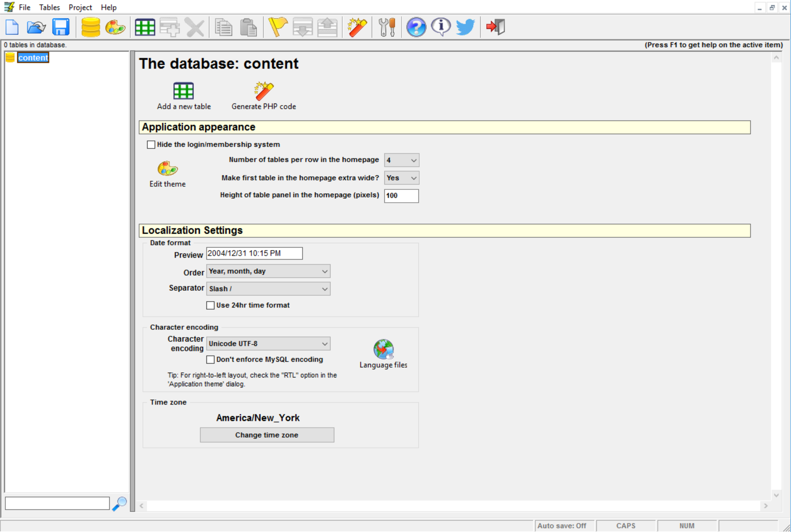Open the Tables menu
The width and height of the screenshot is (791, 532).
pos(49,8)
